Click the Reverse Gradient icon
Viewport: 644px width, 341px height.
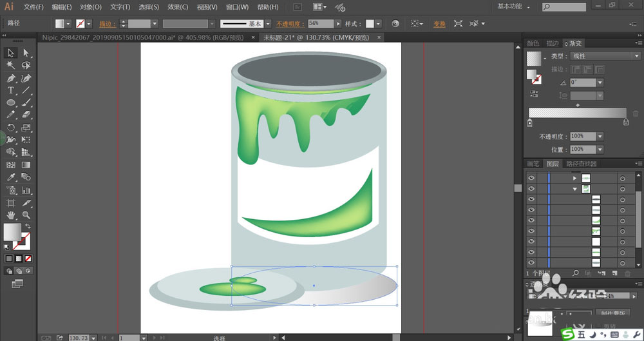click(534, 93)
